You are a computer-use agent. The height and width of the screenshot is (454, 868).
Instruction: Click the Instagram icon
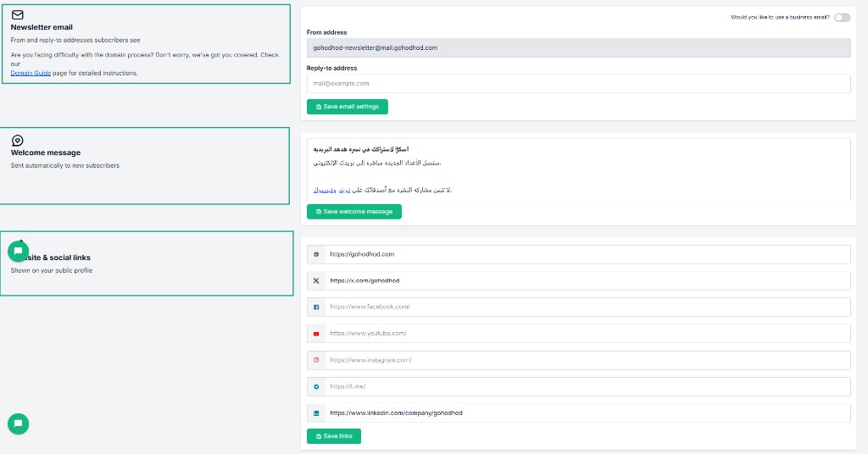pyautogui.click(x=316, y=360)
